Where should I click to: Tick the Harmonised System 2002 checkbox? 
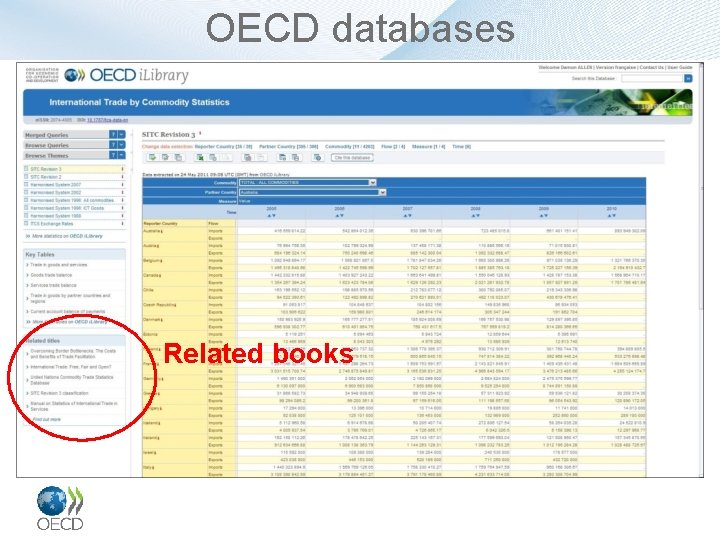point(26,192)
